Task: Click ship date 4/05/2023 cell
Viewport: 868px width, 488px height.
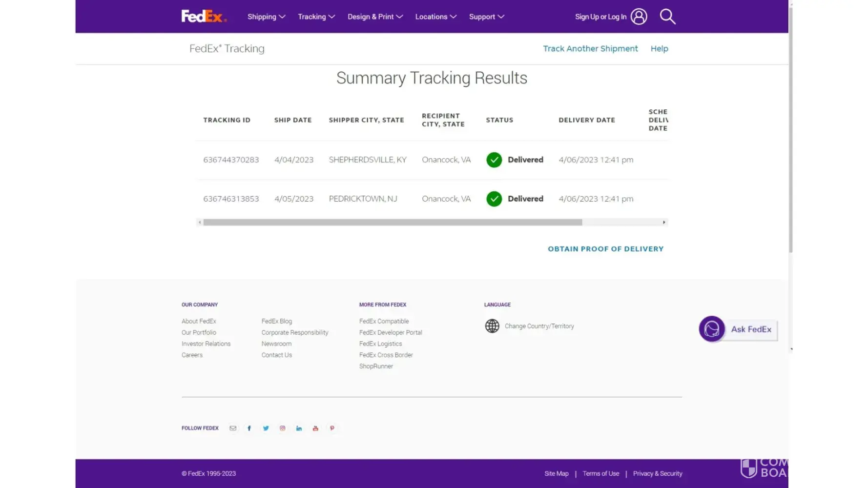Action: [294, 199]
